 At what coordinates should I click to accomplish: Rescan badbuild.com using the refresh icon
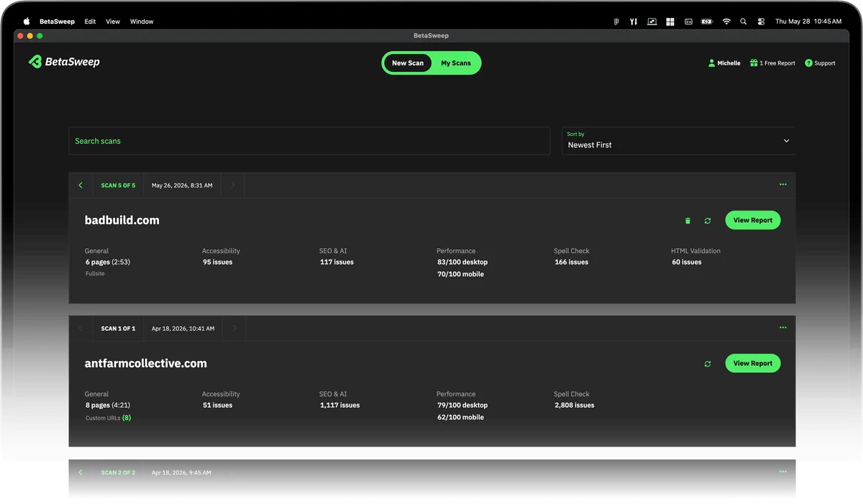(708, 221)
